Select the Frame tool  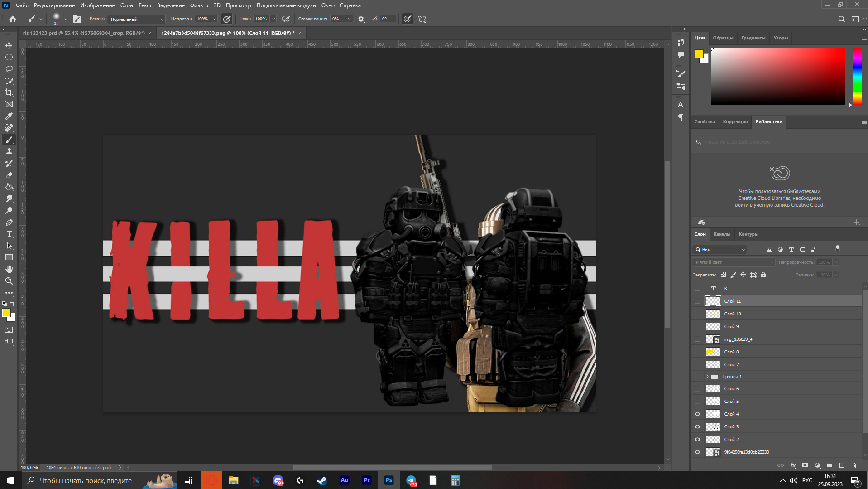9,104
